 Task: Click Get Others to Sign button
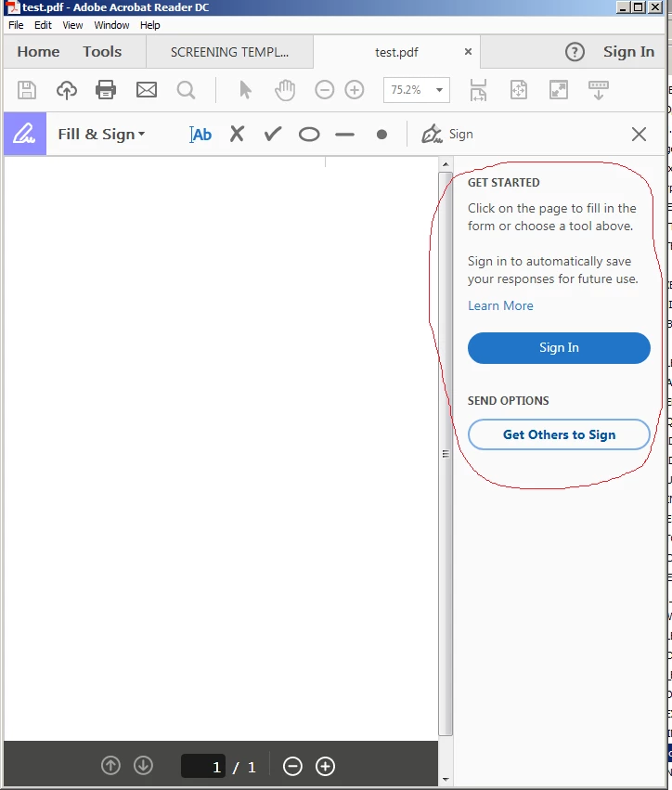559,434
